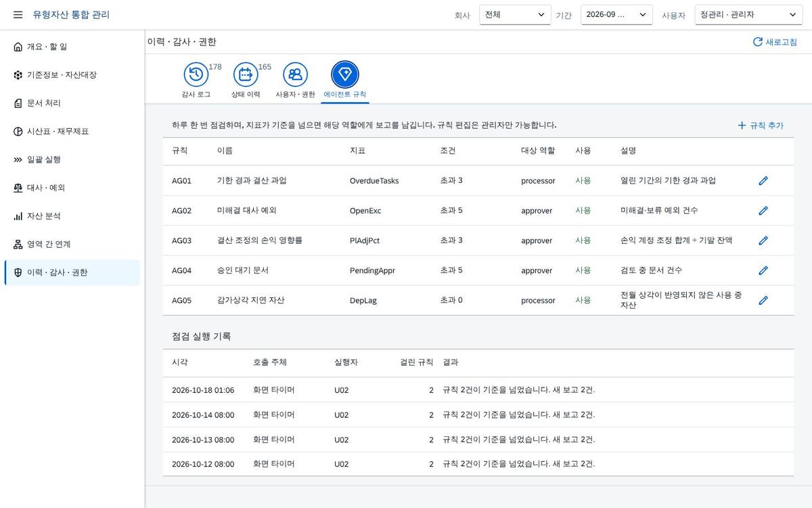The width and height of the screenshot is (812, 508).
Task: Click the DepLag metric cell
Action: [363, 300]
